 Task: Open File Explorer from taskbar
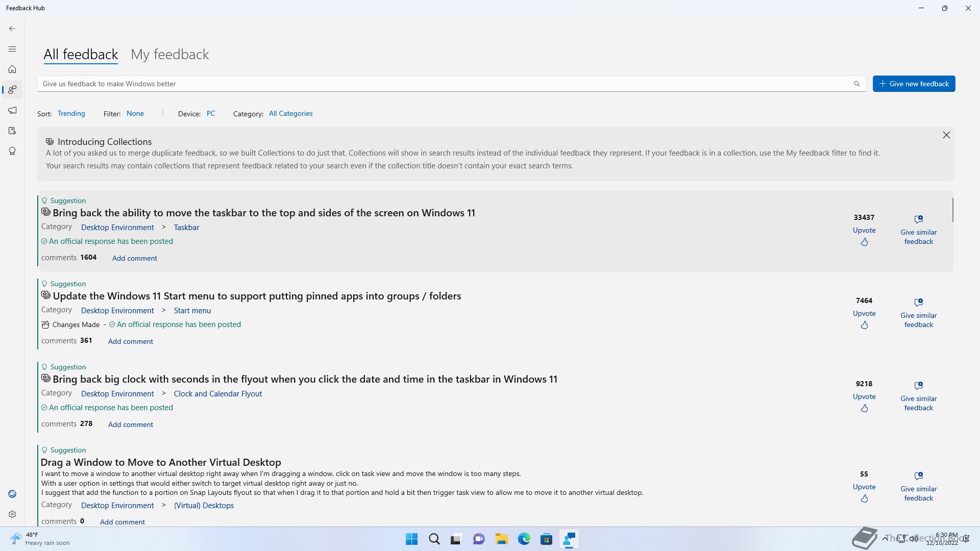pos(501,539)
